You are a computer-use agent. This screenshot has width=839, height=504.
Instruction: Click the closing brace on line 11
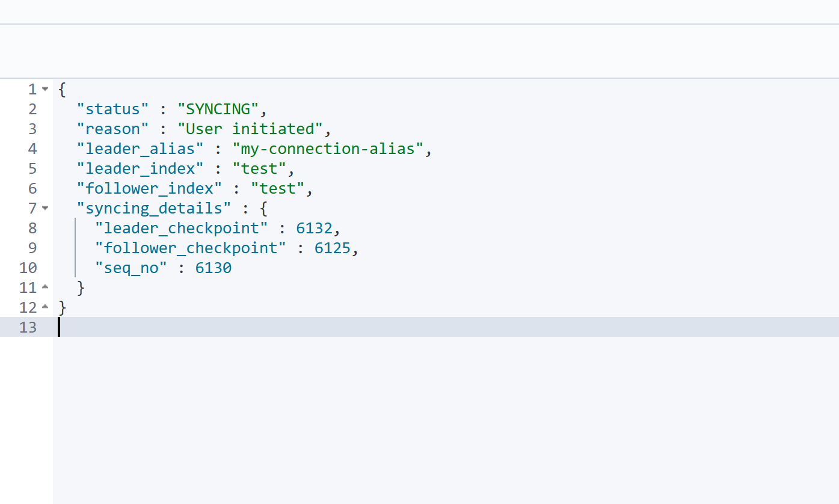(81, 287)
